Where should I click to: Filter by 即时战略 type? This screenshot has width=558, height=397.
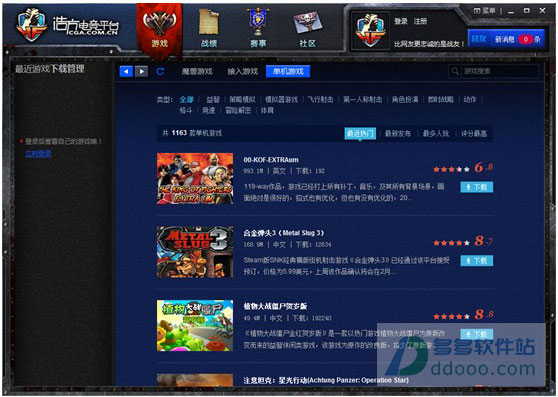(x=441, y=100)
